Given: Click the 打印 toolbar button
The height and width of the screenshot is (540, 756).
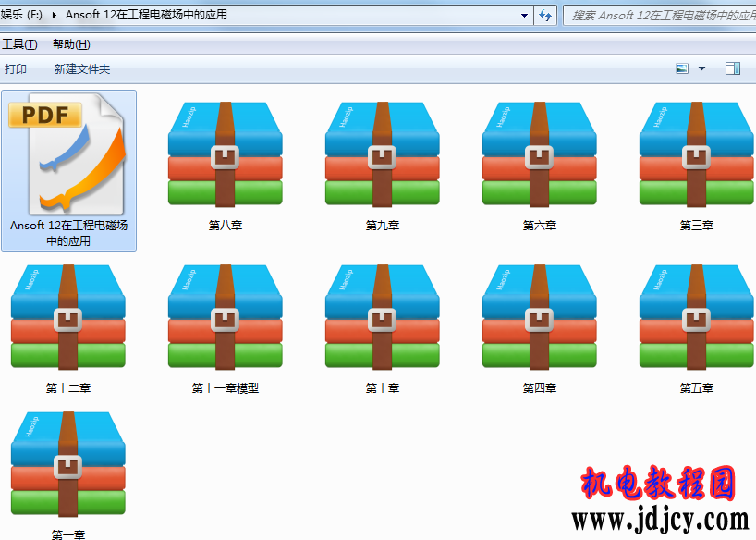Looking at the screenshot, I should pyautogui.click(x=16, y=69).
